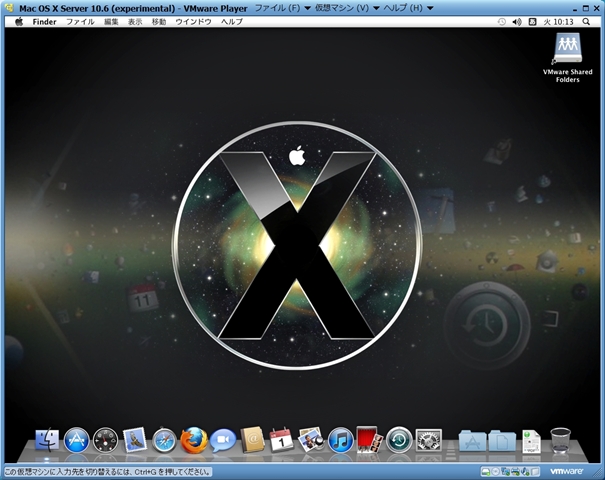This screenshot has width=605, height=480.
Task: Click VMware CD/DVD drive status icon
Action: point(495,472)
